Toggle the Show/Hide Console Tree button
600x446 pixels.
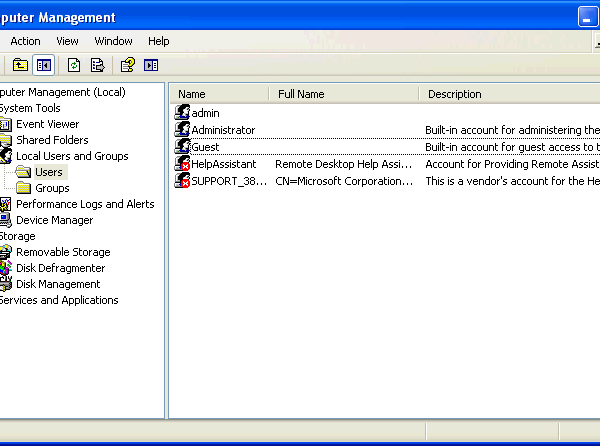click(x=44, y=65)
